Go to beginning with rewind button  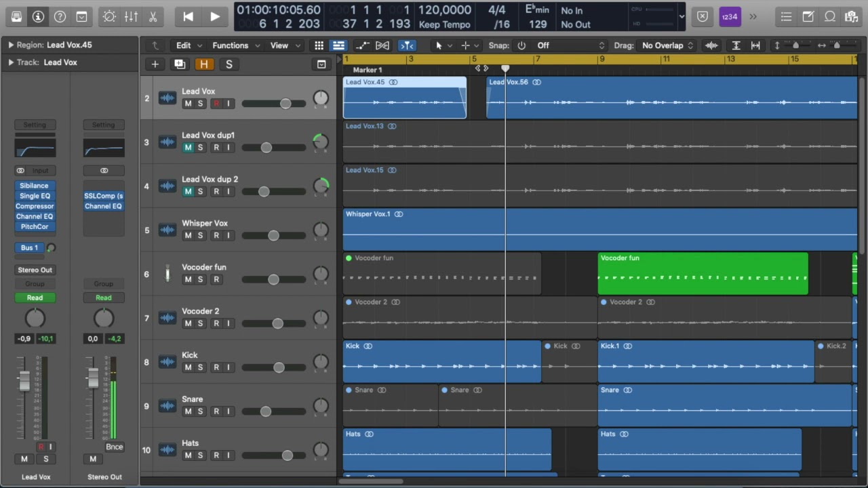pos(188,16)
